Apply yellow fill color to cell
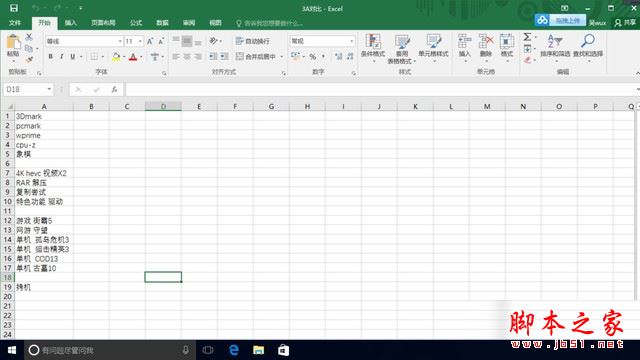The width and height of the screenshot is (640, 360). [x=116, y=57]
